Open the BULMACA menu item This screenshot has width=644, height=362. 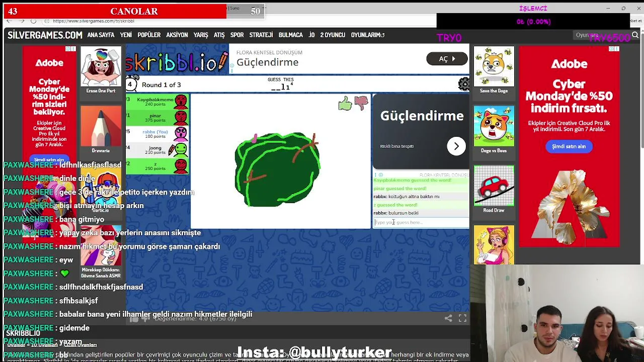coord(291,35)
